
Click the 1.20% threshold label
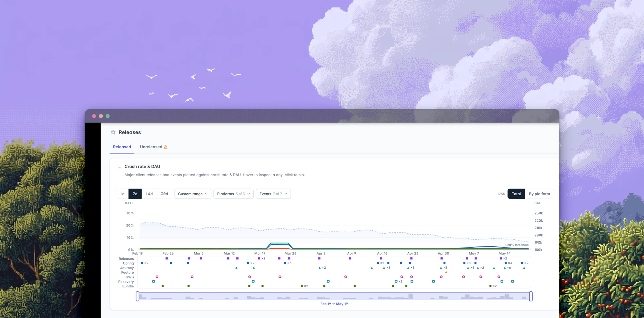point(517,245)
